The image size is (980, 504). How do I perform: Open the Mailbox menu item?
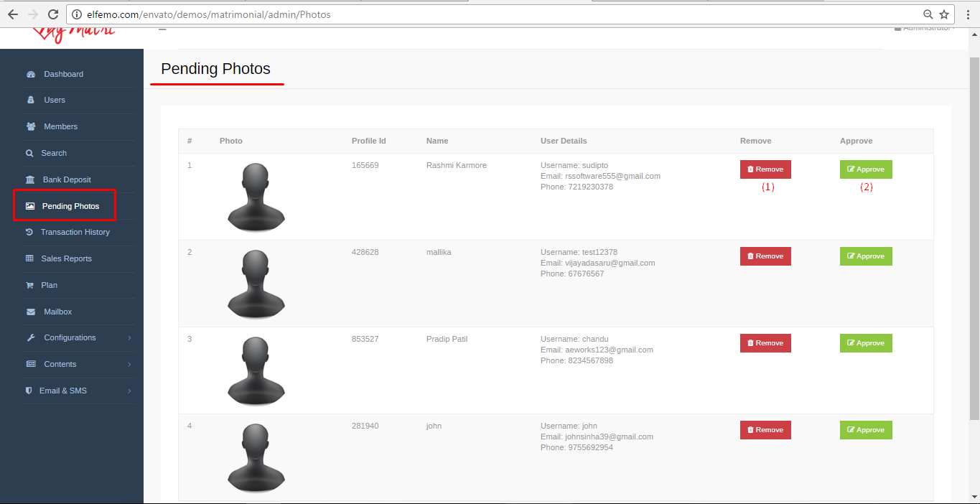[58, 312]
